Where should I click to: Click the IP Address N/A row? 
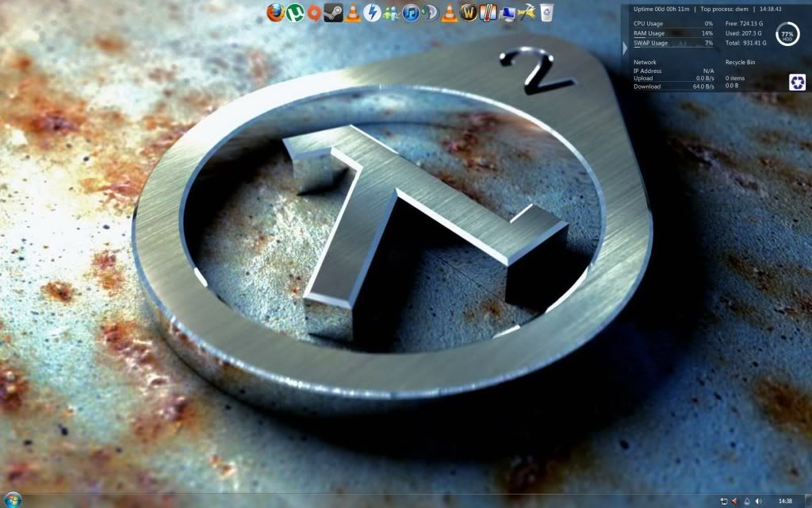[673, 71]
